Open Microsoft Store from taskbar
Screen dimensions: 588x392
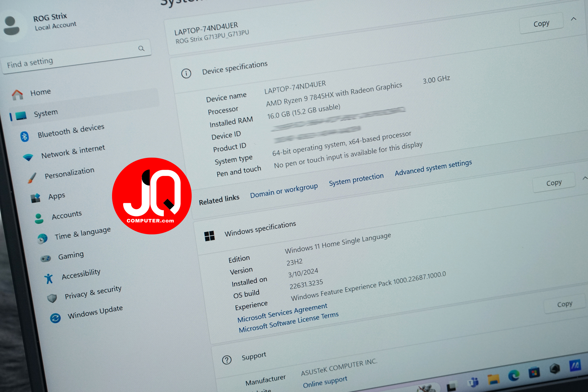(x=534, y=373)
